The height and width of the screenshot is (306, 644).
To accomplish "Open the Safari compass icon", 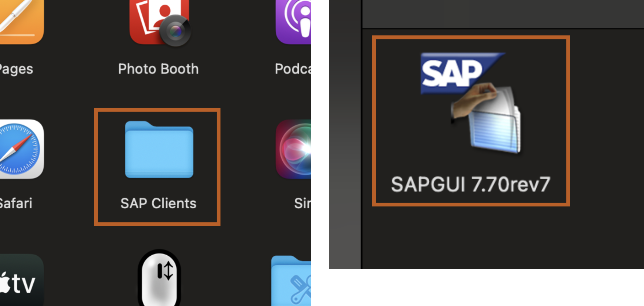I will (x=20, y=149).
